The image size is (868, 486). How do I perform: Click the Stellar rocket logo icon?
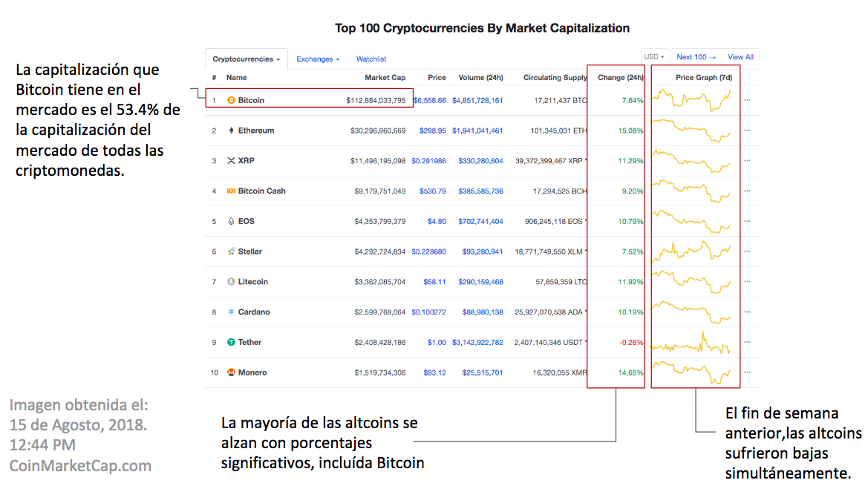pos(231,252)
